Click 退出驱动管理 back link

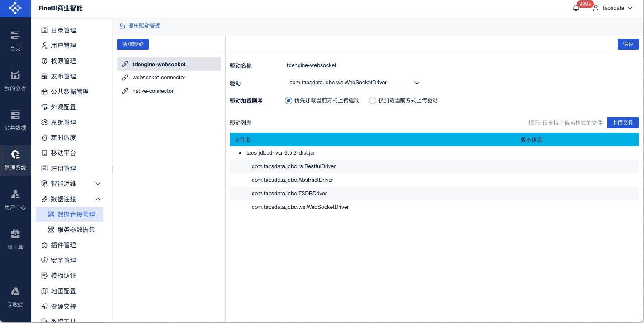(x=140, y=26)
